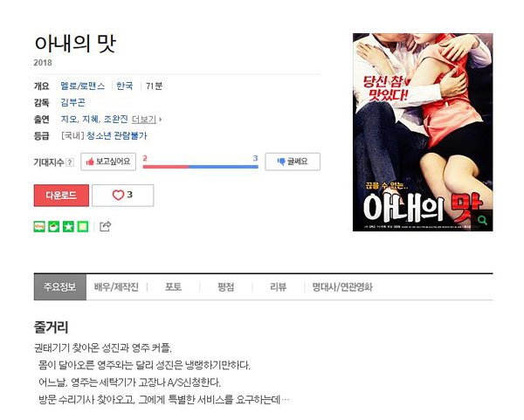
Task: Enlarge the movie poster thumbnail
Action: click(423, 132)
